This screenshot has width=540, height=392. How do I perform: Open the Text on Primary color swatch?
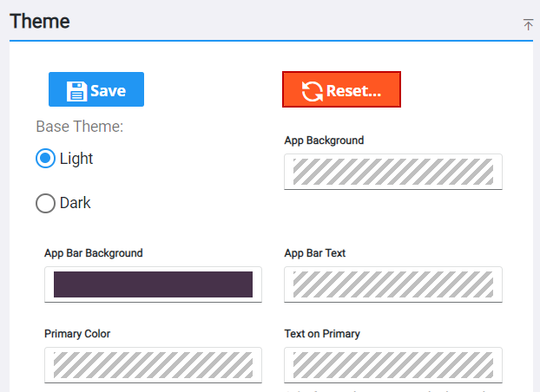pos(393,364)
